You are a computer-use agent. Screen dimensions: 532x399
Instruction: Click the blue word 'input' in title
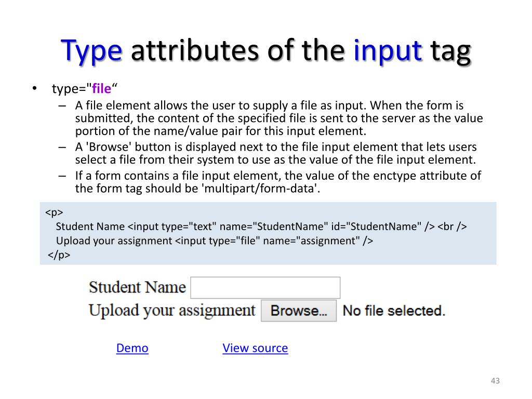pos(388,52)
